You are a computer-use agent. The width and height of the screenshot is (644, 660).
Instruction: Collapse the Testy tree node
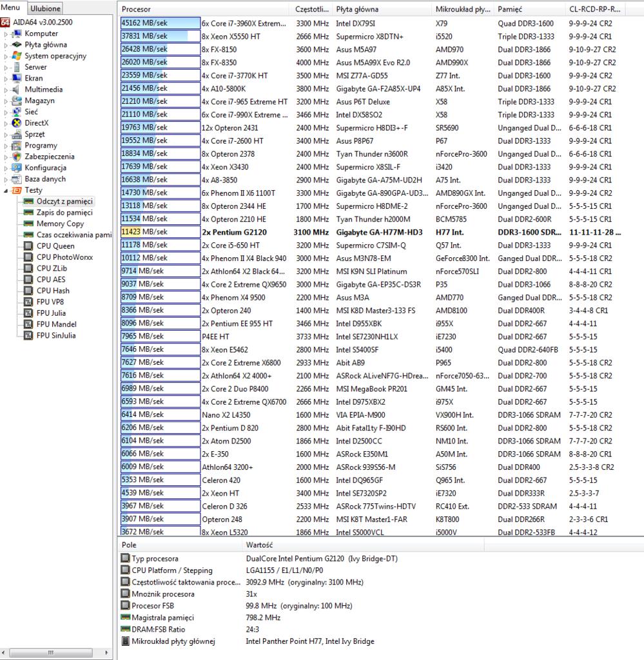click(x=6, y=191)
